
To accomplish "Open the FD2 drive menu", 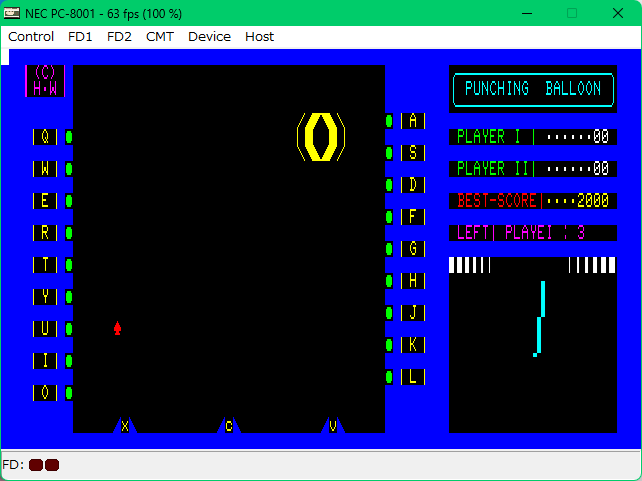I will pos(119,36).
